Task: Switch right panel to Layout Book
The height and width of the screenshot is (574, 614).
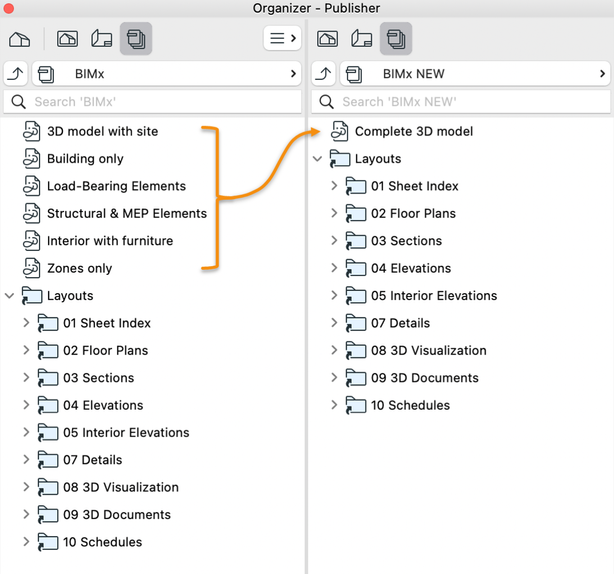Action: click(x=361, y=39)
